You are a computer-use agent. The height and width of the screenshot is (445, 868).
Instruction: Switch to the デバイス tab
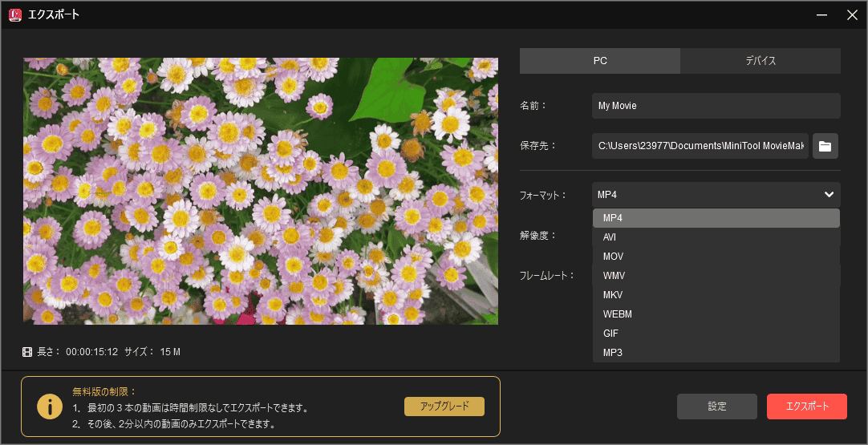[x=761, y=61]
